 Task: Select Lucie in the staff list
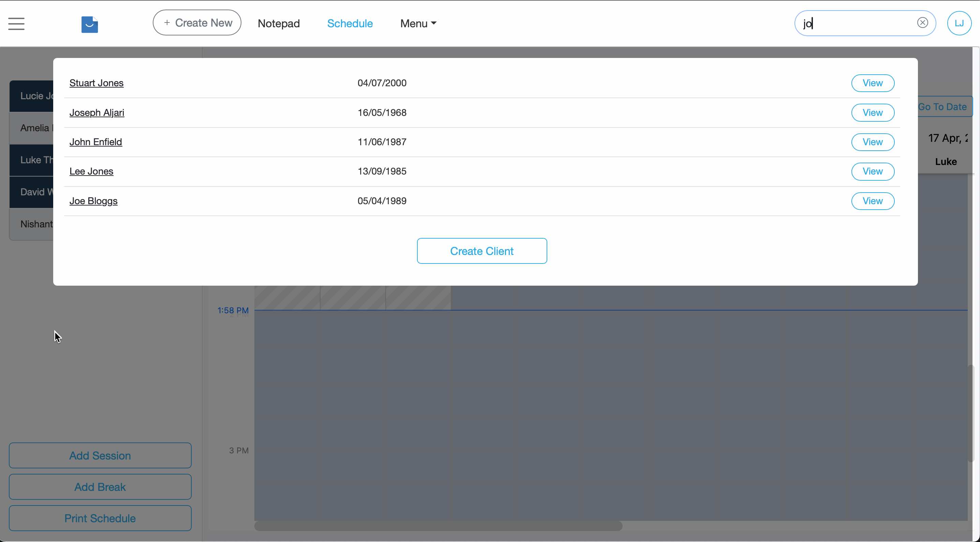point(32,96)
